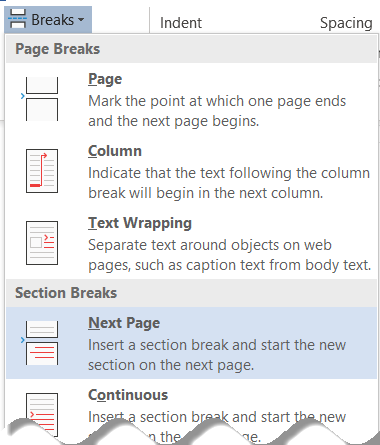Click the Column break description text
The height and width of the screenshot is (445, 380).
tap(229, 183)
